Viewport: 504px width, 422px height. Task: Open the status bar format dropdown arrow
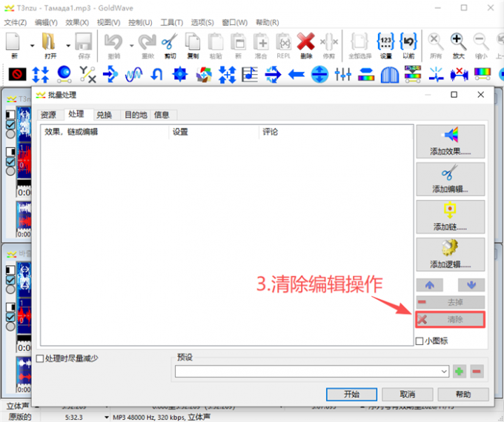click(107, 417)
